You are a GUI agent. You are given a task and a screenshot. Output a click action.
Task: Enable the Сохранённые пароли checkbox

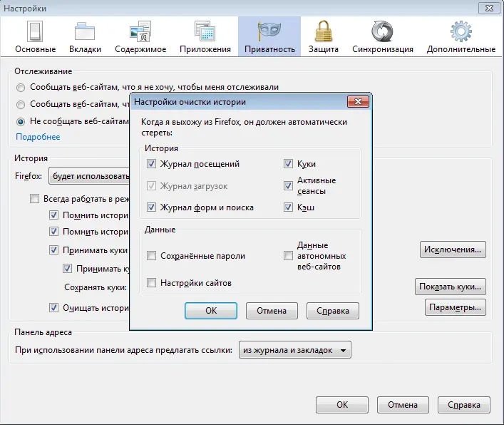(151, 256)
